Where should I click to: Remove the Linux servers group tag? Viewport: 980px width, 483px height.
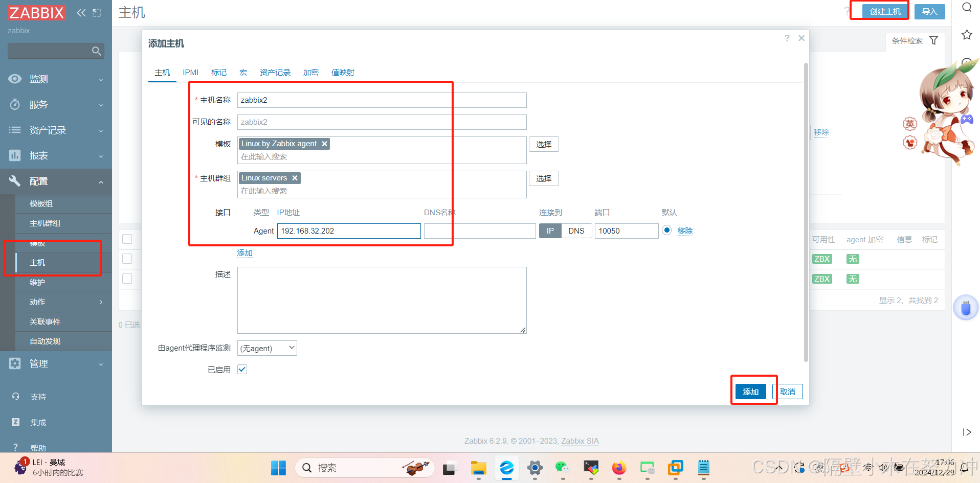(x=295, y=178)
